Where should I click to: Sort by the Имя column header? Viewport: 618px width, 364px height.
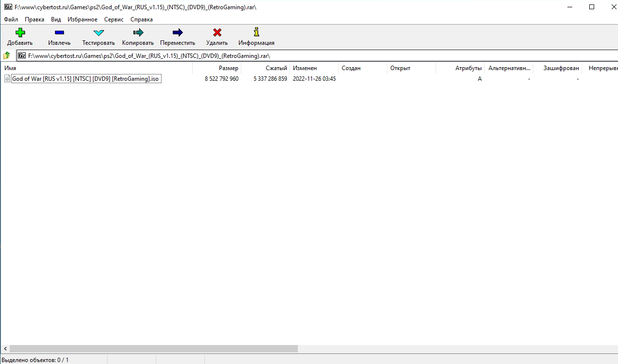pos(96,68)
